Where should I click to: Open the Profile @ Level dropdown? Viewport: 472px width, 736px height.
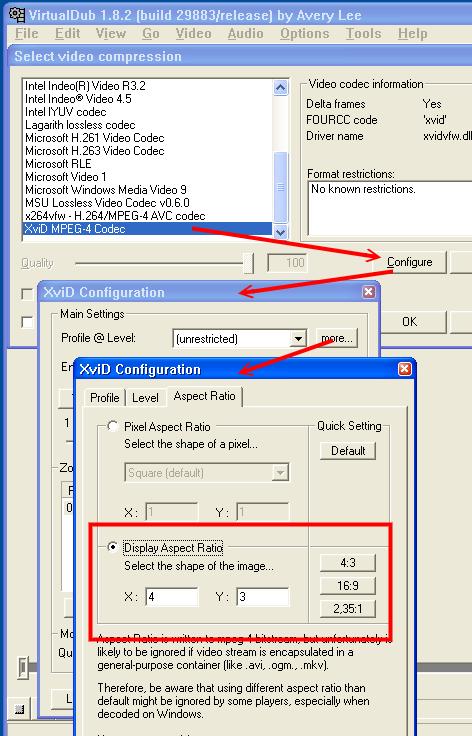[298, 338]
